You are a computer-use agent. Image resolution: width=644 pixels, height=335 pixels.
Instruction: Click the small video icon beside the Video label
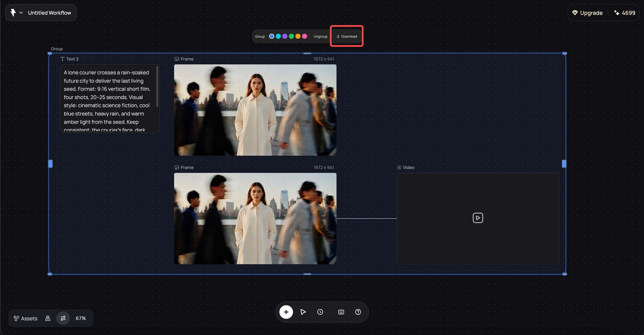point(399,167)
